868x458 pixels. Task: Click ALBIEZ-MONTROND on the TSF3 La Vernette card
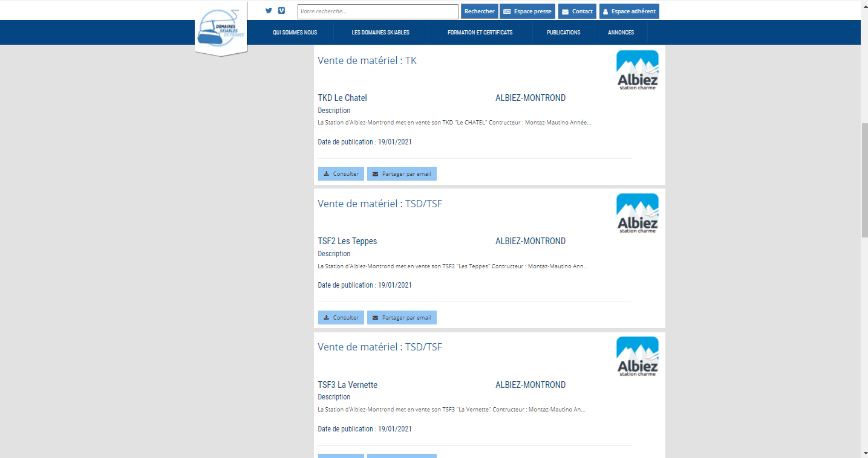coord(530,385)
